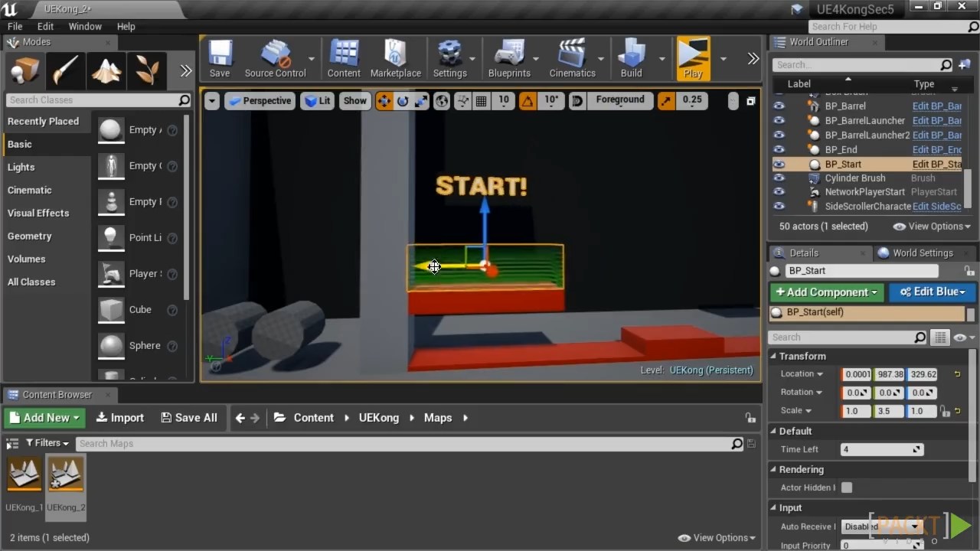Open the Show flags menu
This screenshot has width=980, height=551.
354,100
